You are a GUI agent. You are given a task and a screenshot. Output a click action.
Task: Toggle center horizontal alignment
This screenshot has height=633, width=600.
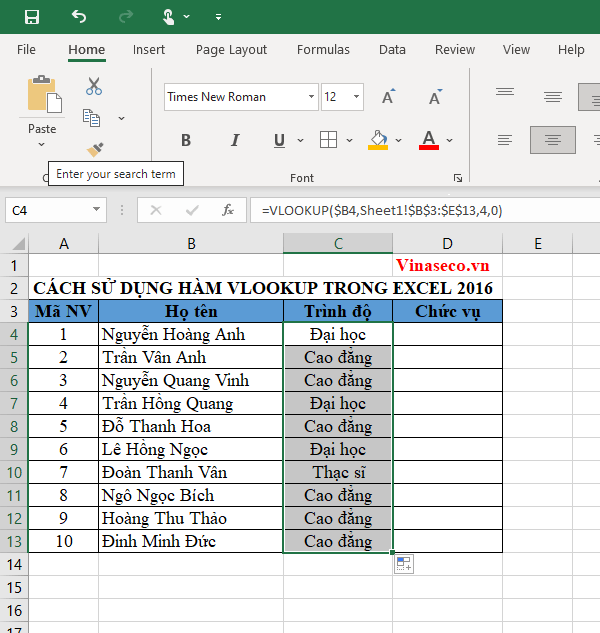(553, 140)
